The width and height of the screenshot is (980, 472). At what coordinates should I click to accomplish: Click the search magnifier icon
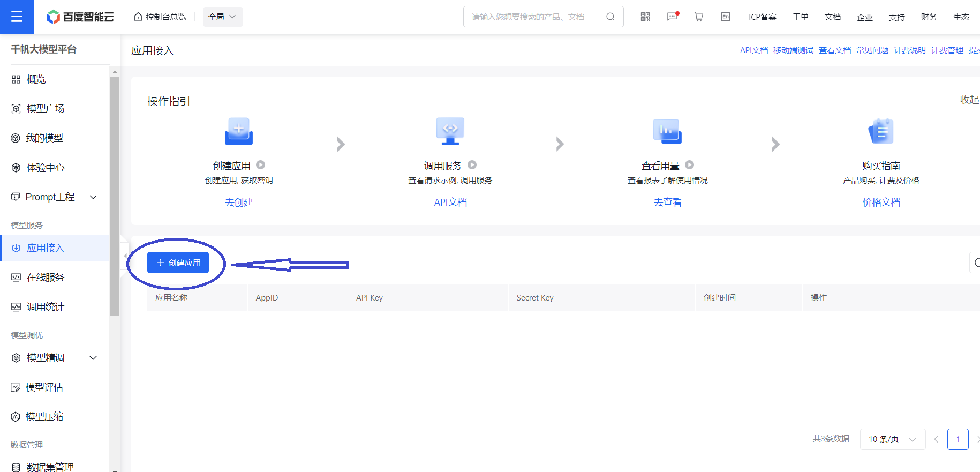click(x=610, y=17)
